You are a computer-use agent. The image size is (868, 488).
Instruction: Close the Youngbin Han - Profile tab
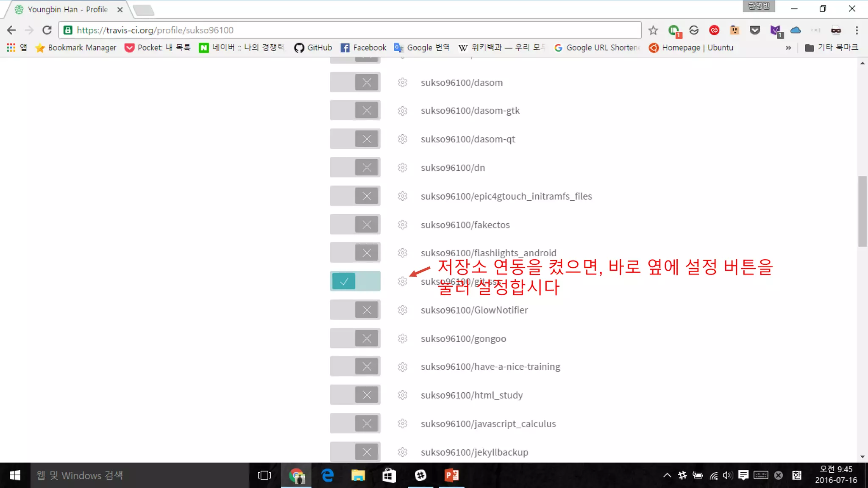(x=120, y=9)
